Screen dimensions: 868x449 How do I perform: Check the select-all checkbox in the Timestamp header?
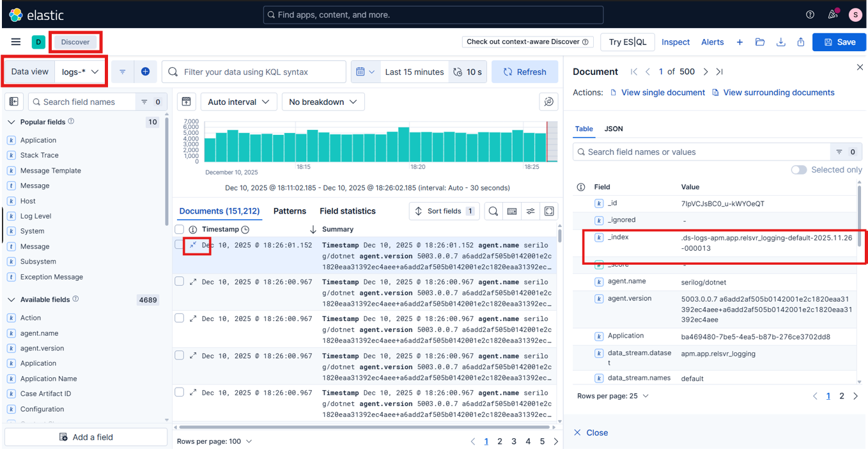pyautogui.click(x=179, y=229)
